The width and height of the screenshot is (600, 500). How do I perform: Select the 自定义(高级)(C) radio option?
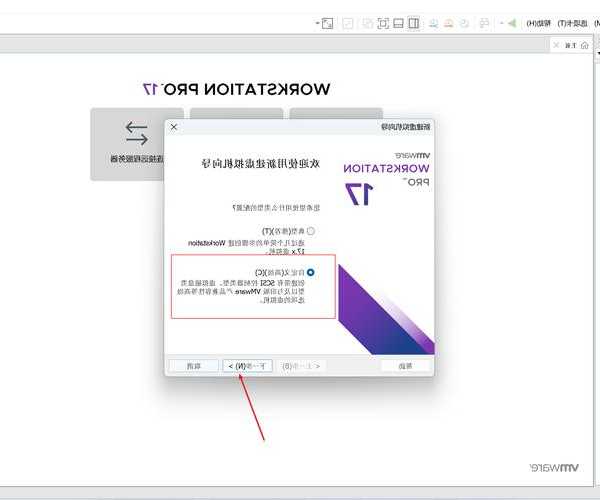coord(311,271)
